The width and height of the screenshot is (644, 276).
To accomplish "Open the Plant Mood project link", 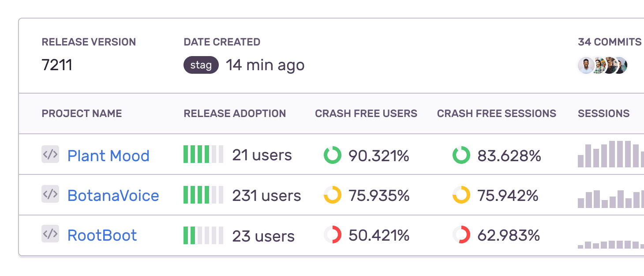I will click(x=109, y=155).
